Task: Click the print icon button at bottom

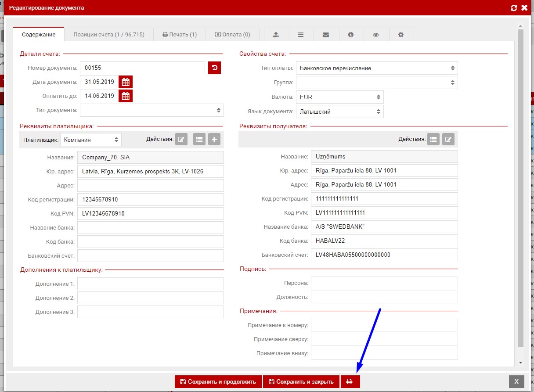Action: click(x=350, y=381)
